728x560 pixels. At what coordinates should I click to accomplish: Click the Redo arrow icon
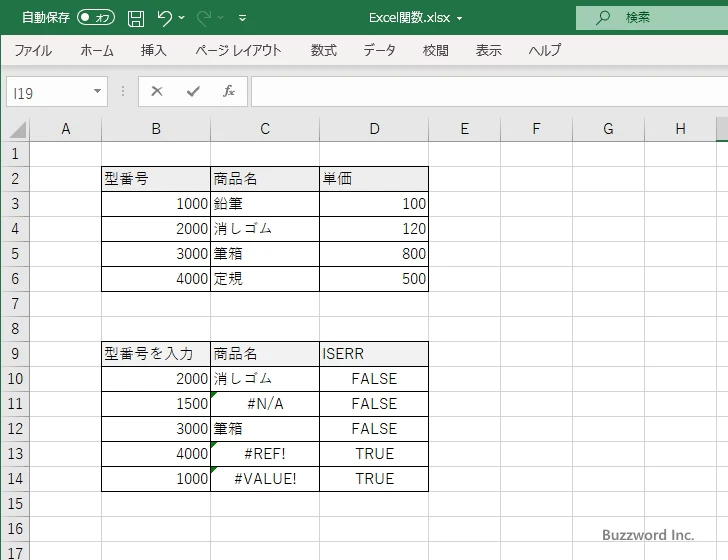203,18
